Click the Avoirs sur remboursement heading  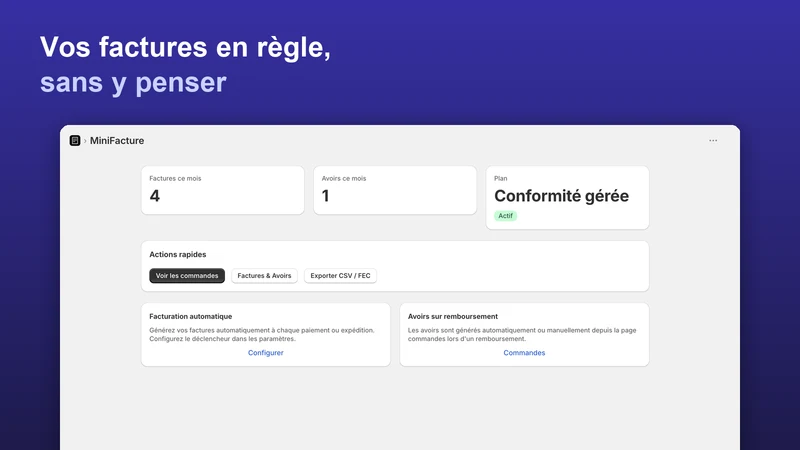pyautogui.click(x=453, y=316)
